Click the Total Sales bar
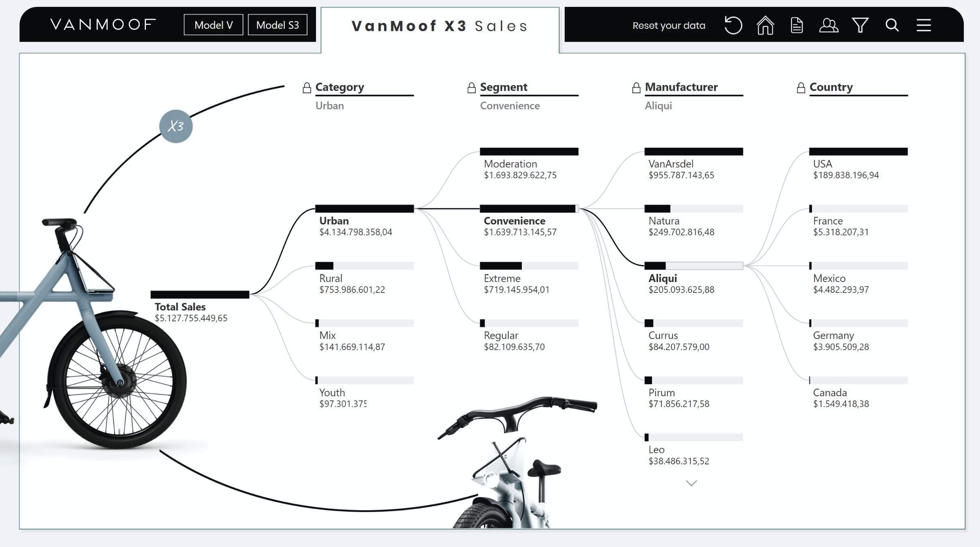 pyautogui.click(x=200, y=295)
